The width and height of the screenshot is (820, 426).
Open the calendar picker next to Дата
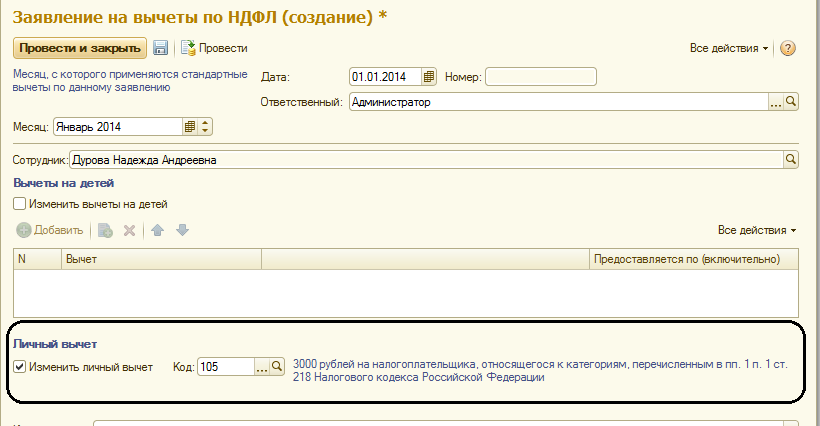[429, 77]
